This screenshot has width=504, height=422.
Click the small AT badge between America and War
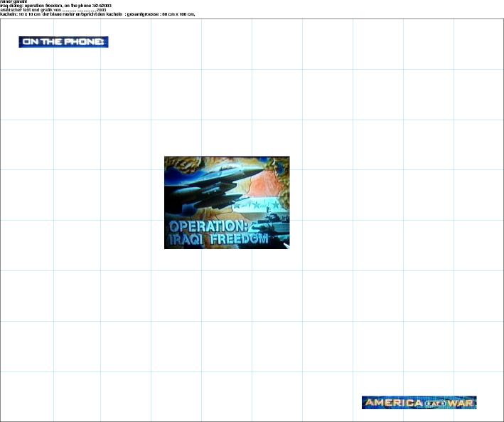[434, 403]
